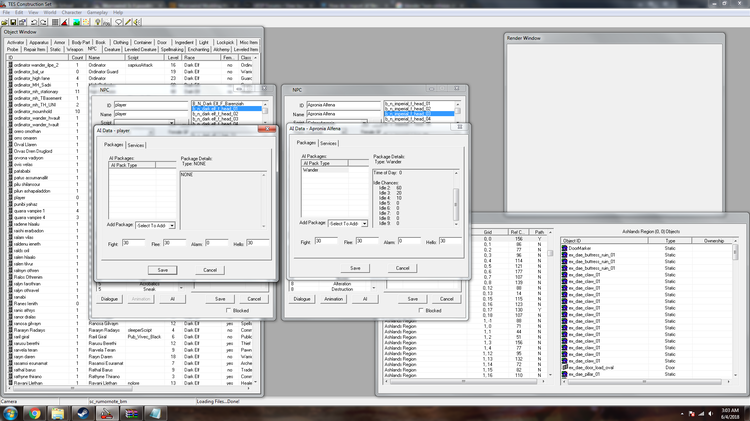Open script editor via the pencil icon
The height and width of the screenshot is (421, 750).
point(128,22)
